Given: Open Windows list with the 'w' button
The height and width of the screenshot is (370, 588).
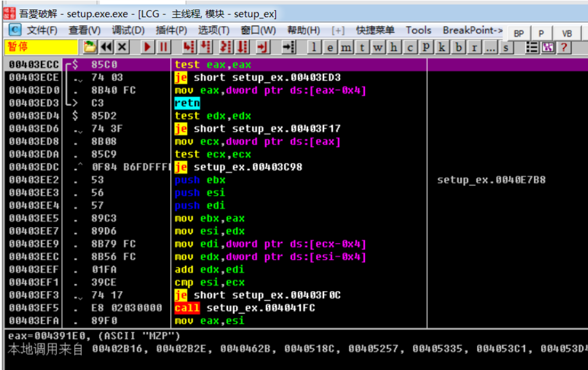Looking at the screenshot, I should (378, 47).
